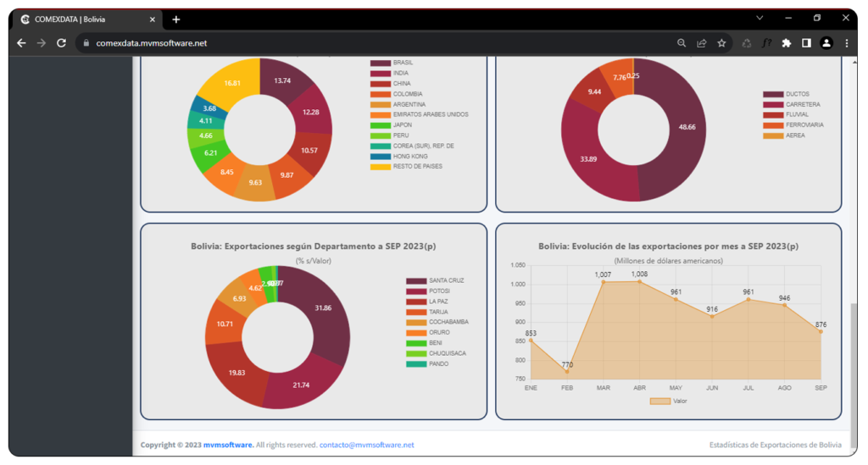This screenshot has height=465, width=868.
Task: Open the user profile menu
Action: tap(826, 43)
